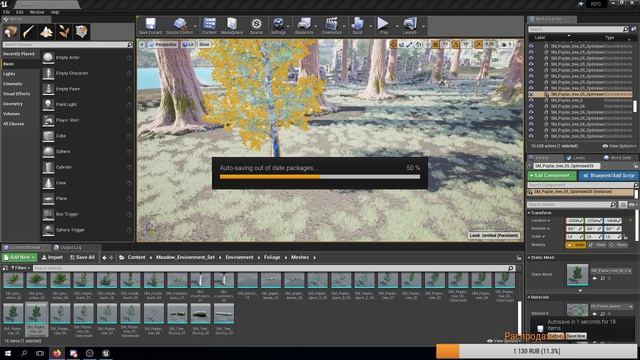Viewport: 640px width, 360px height.
Task: Toggle rotation snapping in viewport toolbar
Action: [456, 44]
